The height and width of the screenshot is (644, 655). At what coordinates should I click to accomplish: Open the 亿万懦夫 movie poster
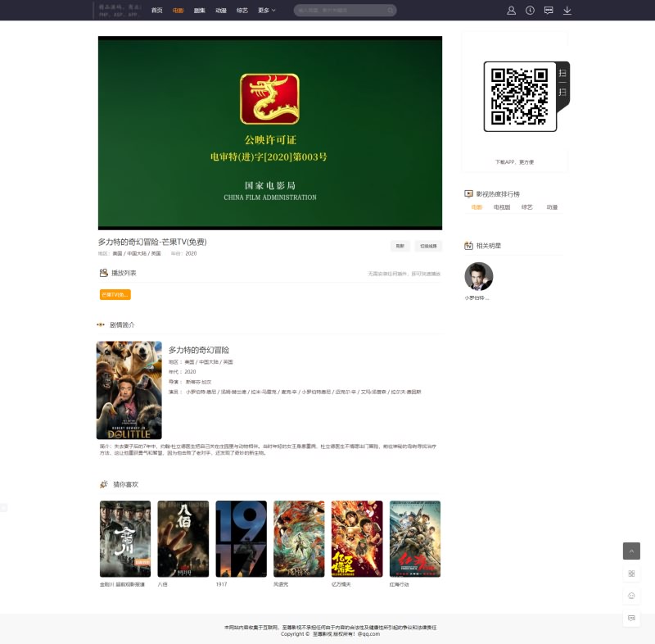[x=357, y=538]
